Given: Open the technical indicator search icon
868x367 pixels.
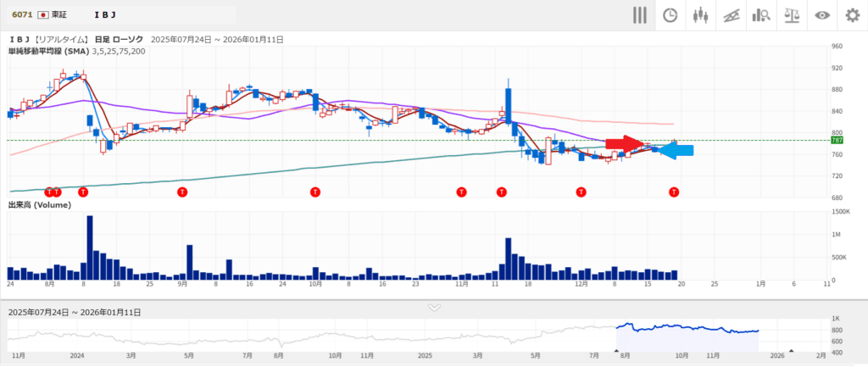Looking at the screenshot, I should click(760, 15).
